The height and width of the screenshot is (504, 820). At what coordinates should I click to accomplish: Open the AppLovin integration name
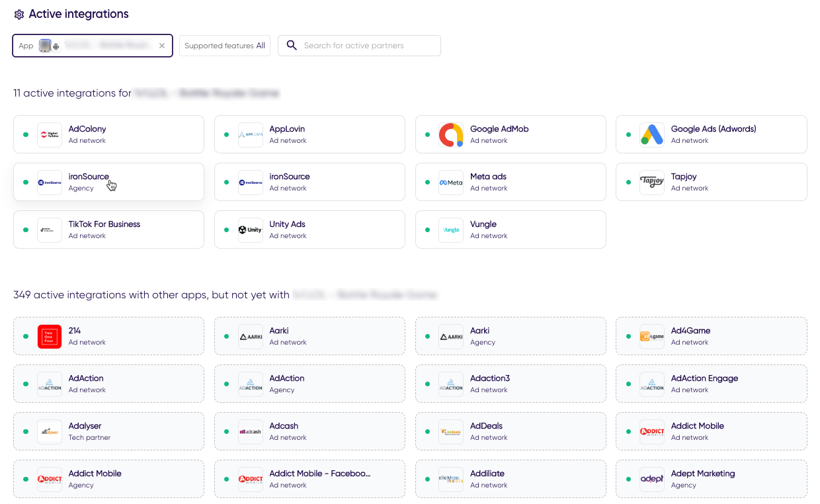coord(287,129)
